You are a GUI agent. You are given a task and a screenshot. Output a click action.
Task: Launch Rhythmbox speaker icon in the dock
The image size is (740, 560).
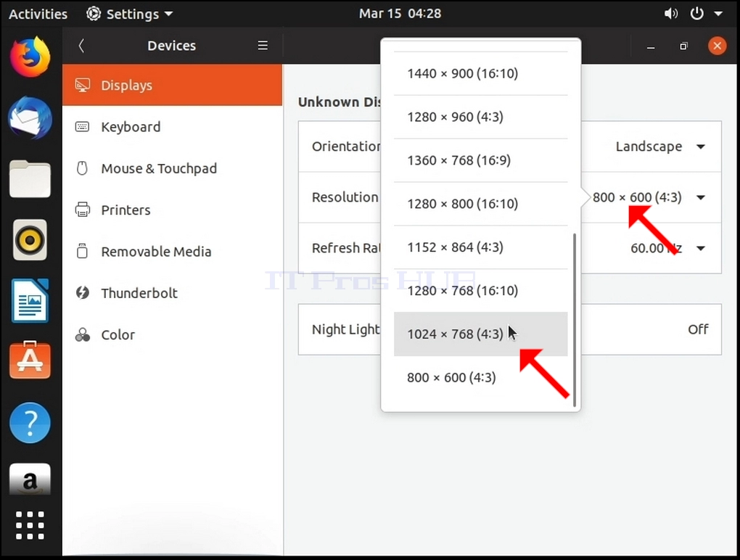tap(30, 239)
